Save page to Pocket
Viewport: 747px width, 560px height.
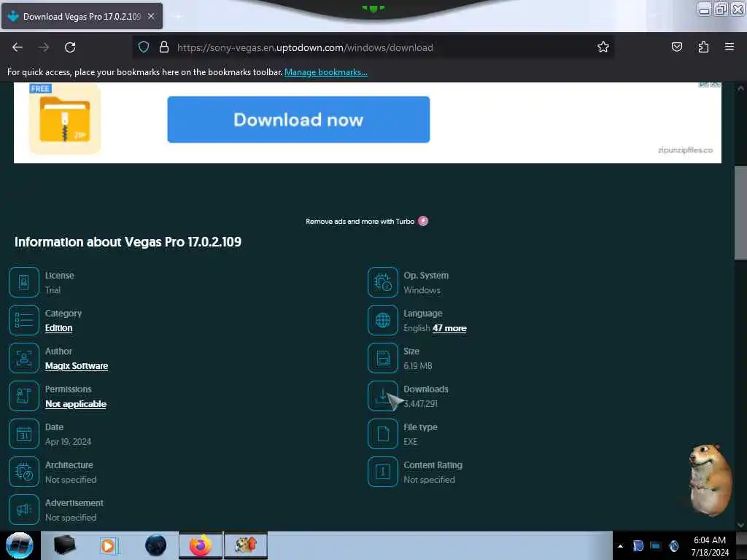[x=676, y=47]
